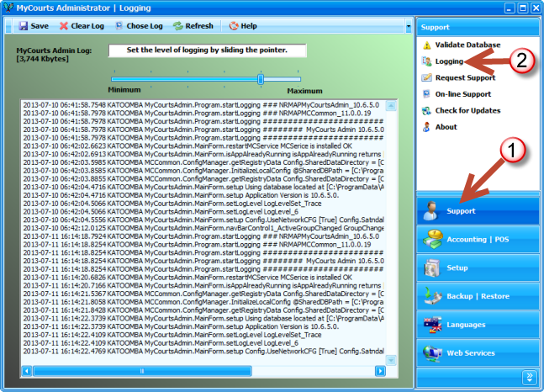Click the logging level slider pointer
Screen dimensions: 544x392
[261, 79]
